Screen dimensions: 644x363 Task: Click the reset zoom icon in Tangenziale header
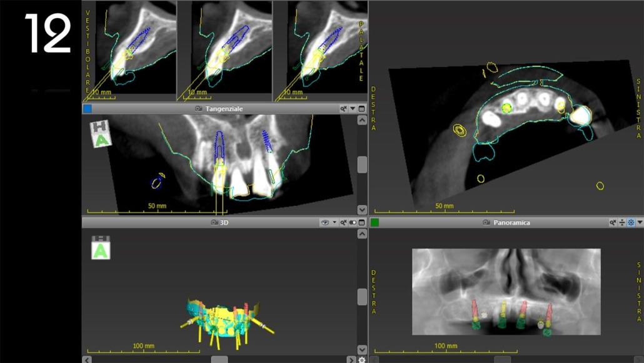pos(343,109)
